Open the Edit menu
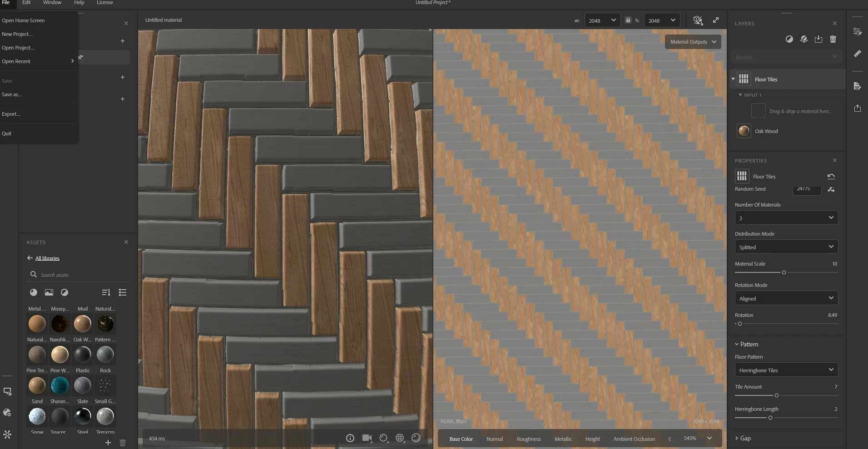The width and height of the screenshot is (868, 449). (26, 3)
